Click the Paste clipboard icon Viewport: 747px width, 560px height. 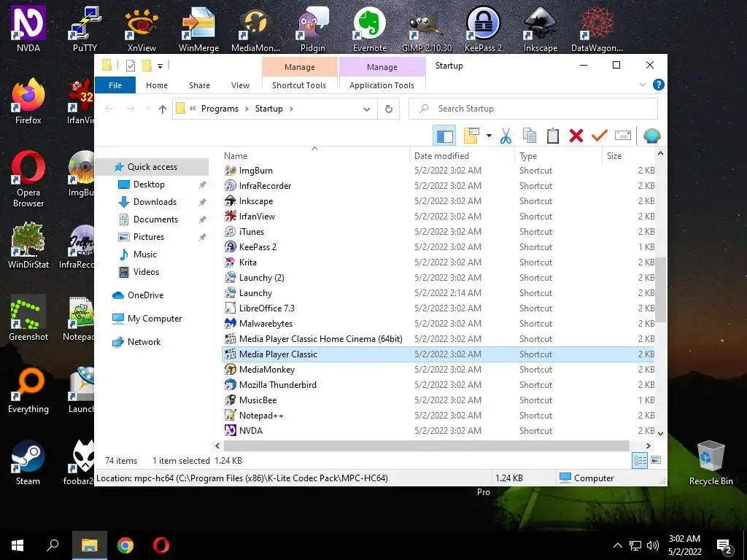click(x=553, y=136)
